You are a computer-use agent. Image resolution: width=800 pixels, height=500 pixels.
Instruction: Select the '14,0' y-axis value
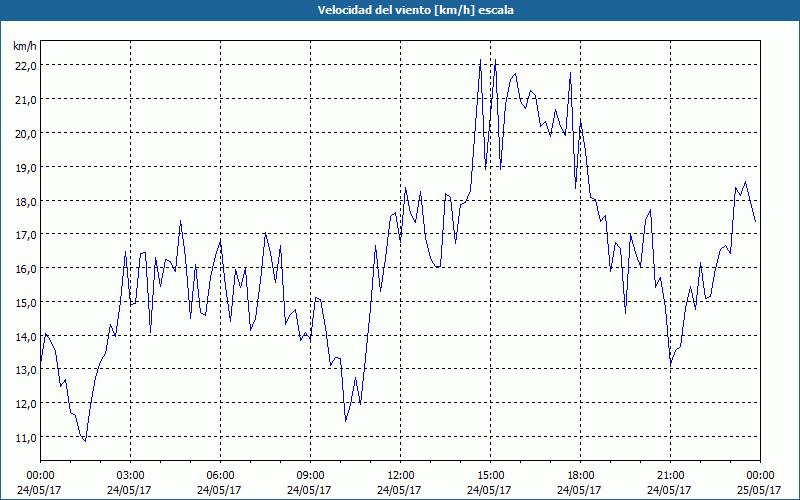(x=26, y=336)
